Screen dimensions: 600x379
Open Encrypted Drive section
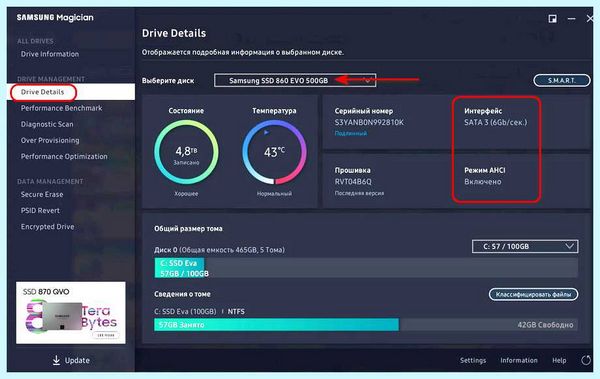(x=47, y=227)
